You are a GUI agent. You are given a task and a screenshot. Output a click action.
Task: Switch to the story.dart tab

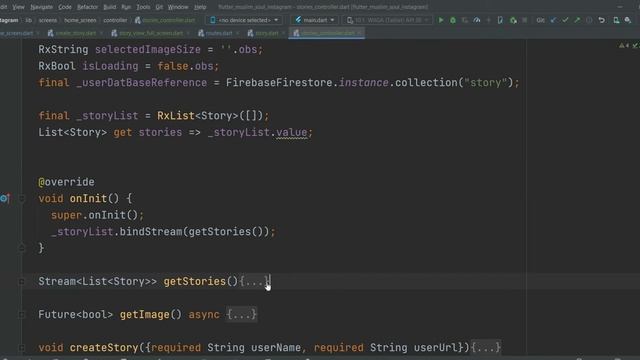tap(267, 33)
